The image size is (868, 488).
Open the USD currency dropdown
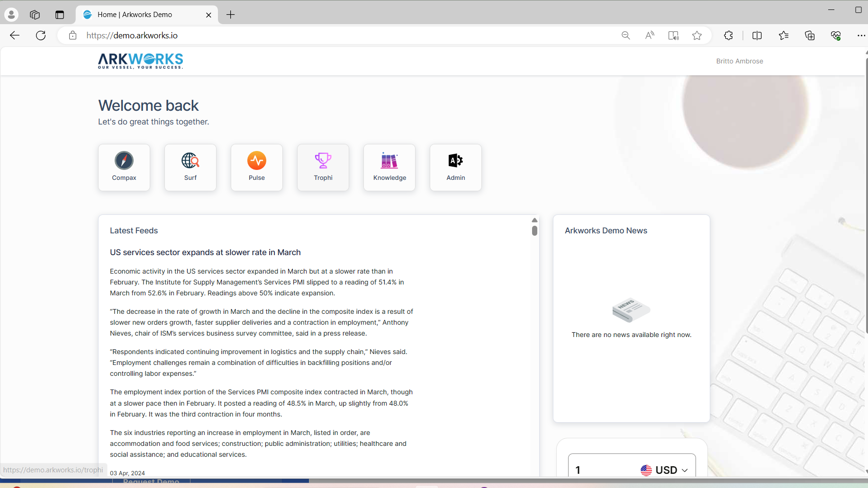click(664, 470)
